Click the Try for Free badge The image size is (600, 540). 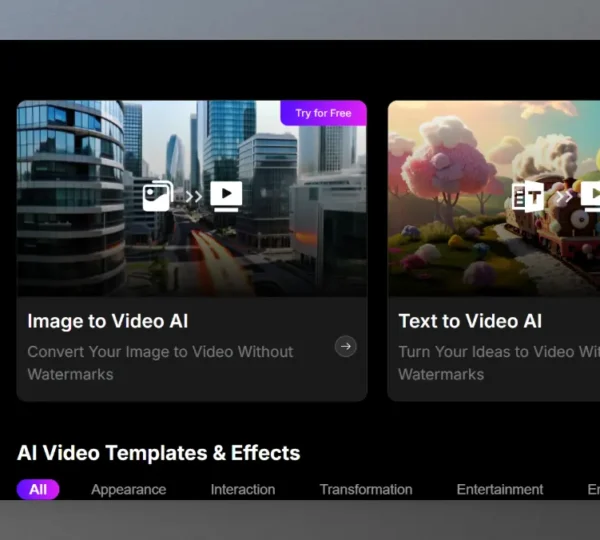coord(323,113)
